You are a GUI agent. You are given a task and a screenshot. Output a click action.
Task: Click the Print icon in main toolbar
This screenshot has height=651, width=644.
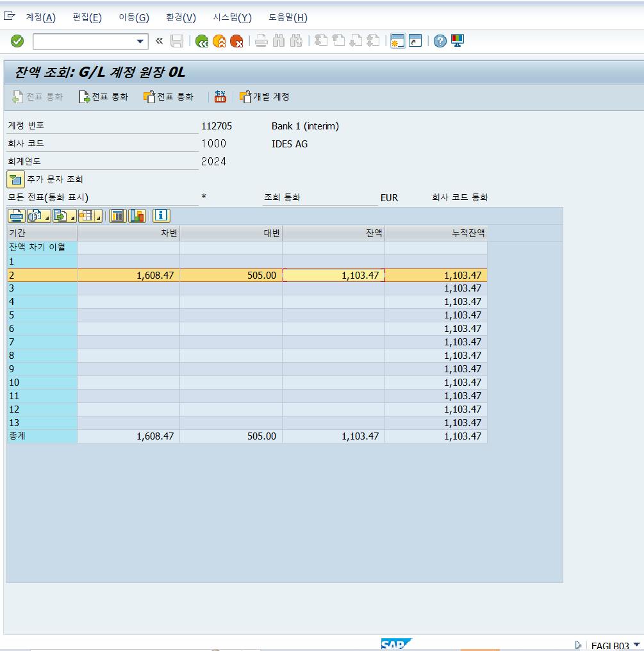pyautogui.click(x=261, y=41)
